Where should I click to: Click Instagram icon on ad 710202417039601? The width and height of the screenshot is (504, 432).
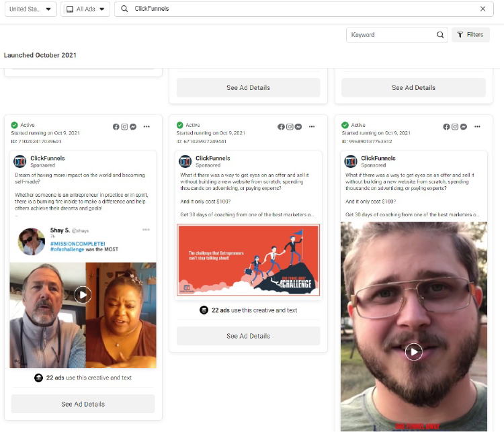(124, 127)
